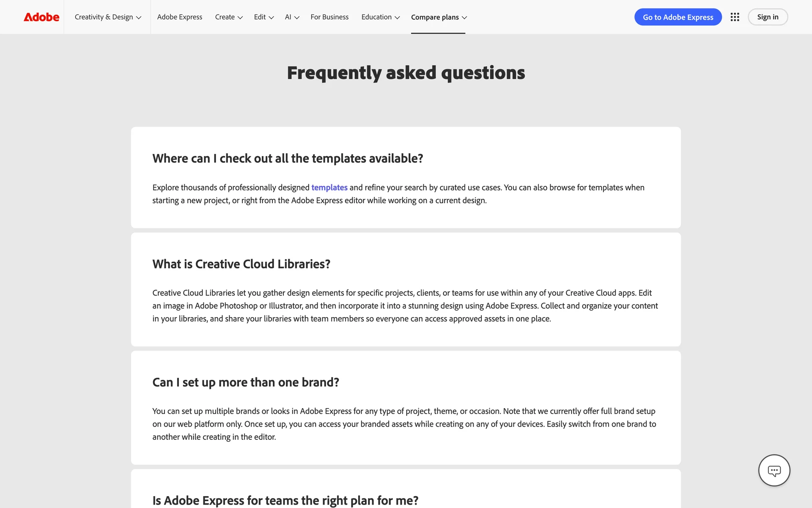812x508 pixels.
Task: Click the Frequently asked questions title
Action: (x=406, y=73)
